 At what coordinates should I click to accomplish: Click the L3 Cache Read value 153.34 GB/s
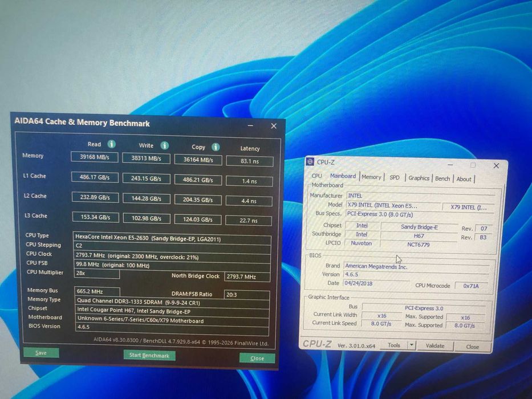click(95, 217)
